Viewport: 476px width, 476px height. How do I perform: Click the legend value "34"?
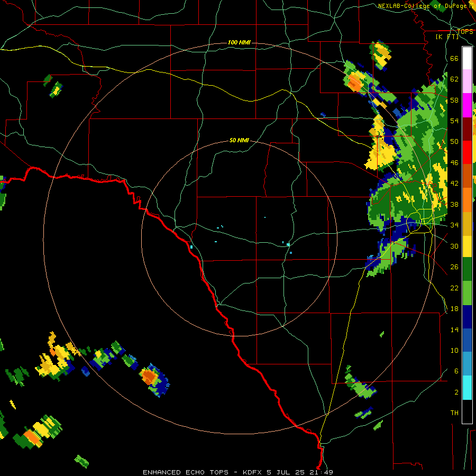point(454,225)
